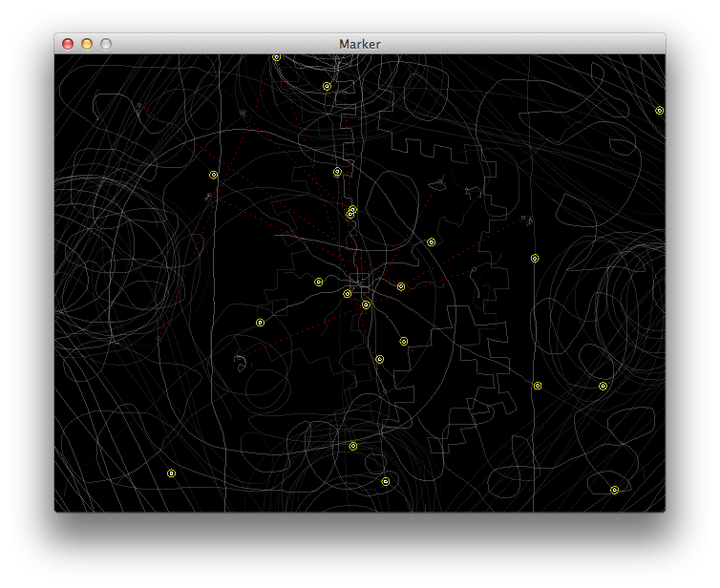The height and width of the screenshot is (588, 720).
Task: Select the yellow marker in the bottom-right corner
Action: coord(614,490)
